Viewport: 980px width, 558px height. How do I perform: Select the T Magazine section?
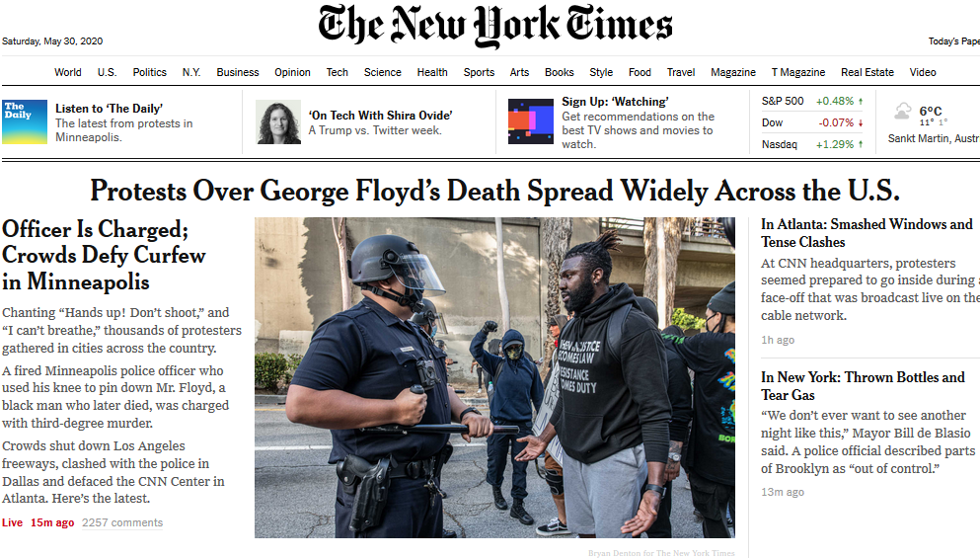tap(798, 72)
